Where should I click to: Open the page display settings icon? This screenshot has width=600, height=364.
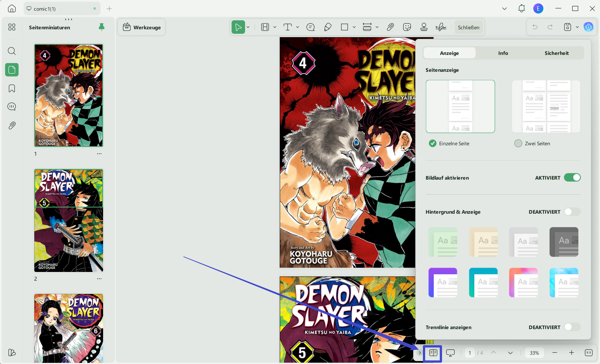pyautogui.click(x=433, y=353)
